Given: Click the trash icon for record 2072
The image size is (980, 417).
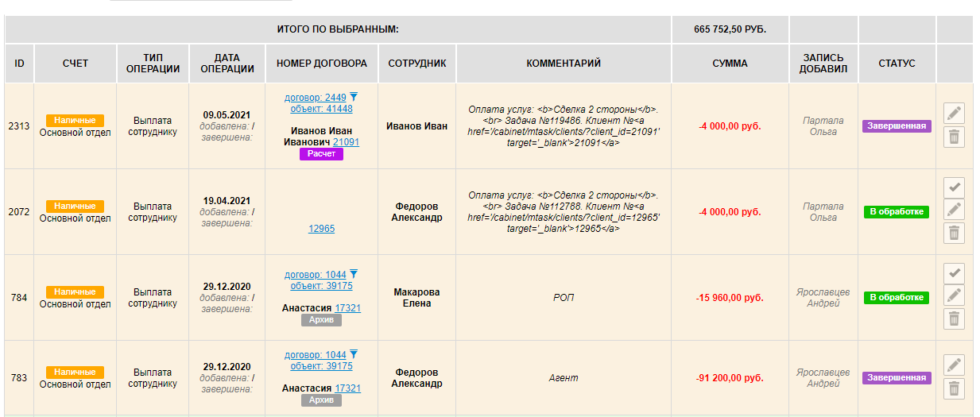Looking at the screenshot, I should 955,233.
